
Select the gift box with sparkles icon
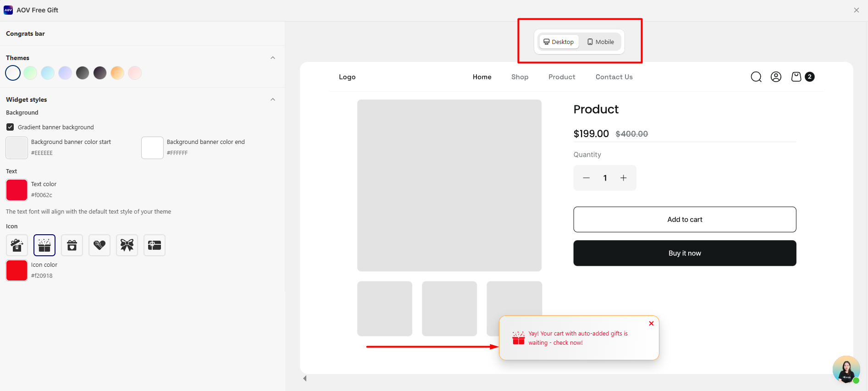(17, 245)
